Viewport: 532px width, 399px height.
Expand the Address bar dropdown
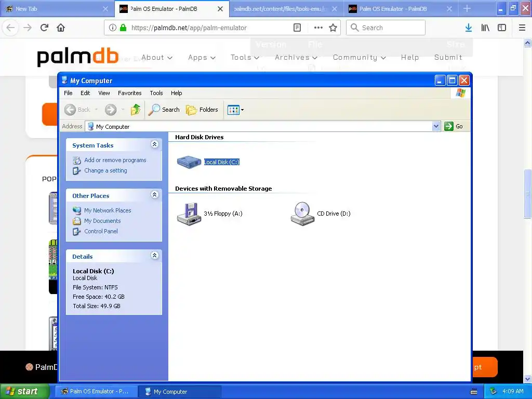(x=436, y=127)
